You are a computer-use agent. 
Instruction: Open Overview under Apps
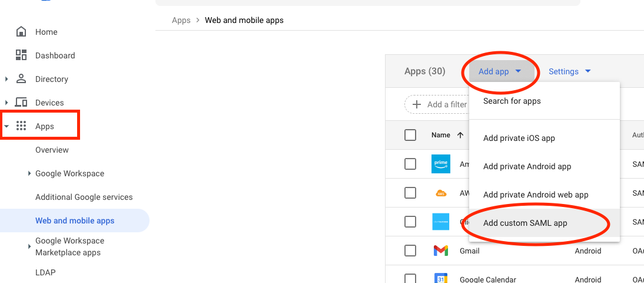tap(52, 150)
